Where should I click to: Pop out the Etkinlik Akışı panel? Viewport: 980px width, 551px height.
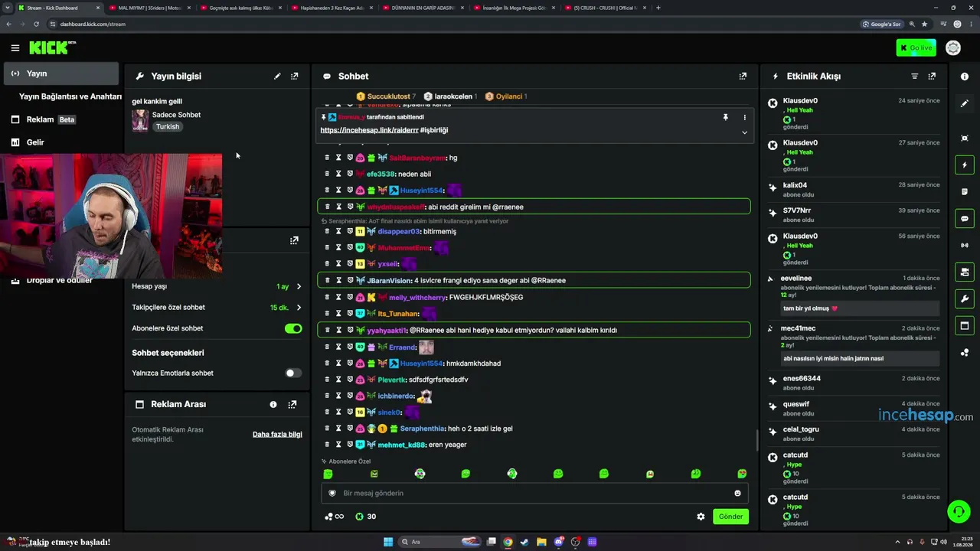[932, 77]
